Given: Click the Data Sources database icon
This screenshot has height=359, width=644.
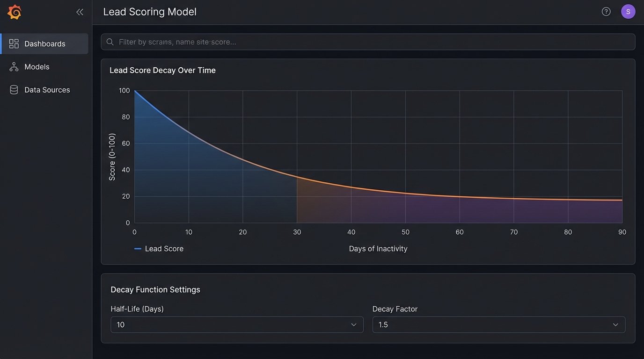Looking at the screenshot, I should click(14, 90).
